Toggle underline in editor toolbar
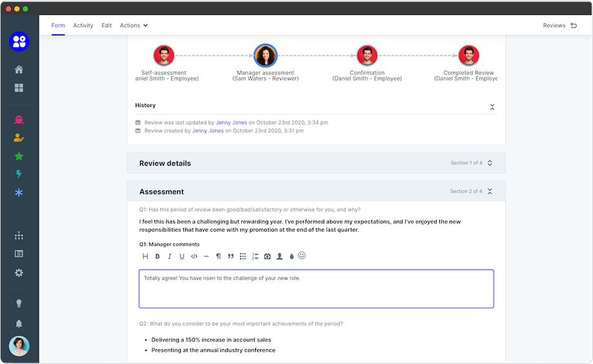Viewport: 593px width, 364px height. (x=182, y=256)
